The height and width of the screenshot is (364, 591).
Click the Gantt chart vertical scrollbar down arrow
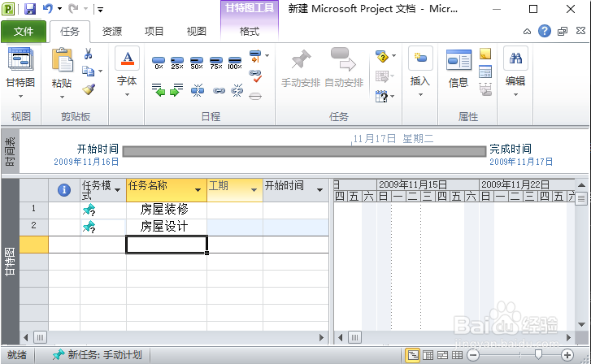(x=581, y=324)
